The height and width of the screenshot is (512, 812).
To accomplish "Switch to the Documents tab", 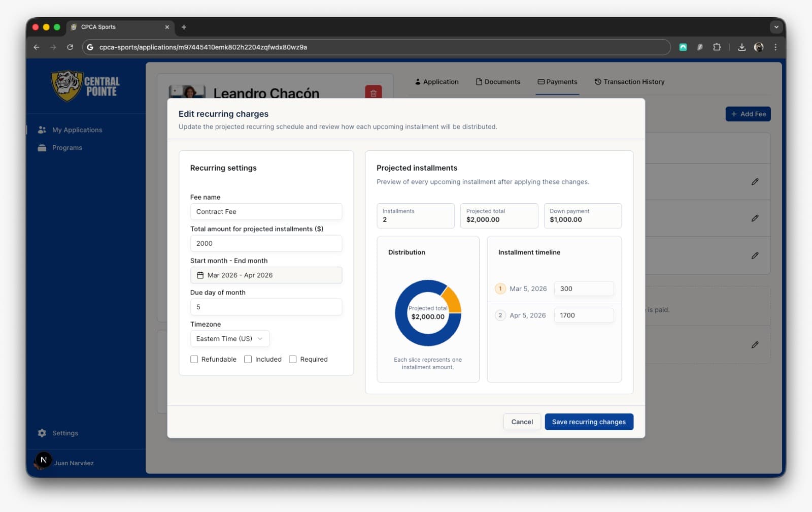I will (497, 82).
